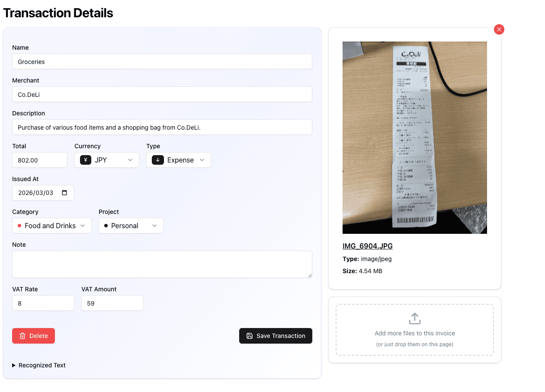
Task: Open the Currency dropdown showing JPY
Action: point(107,160)
